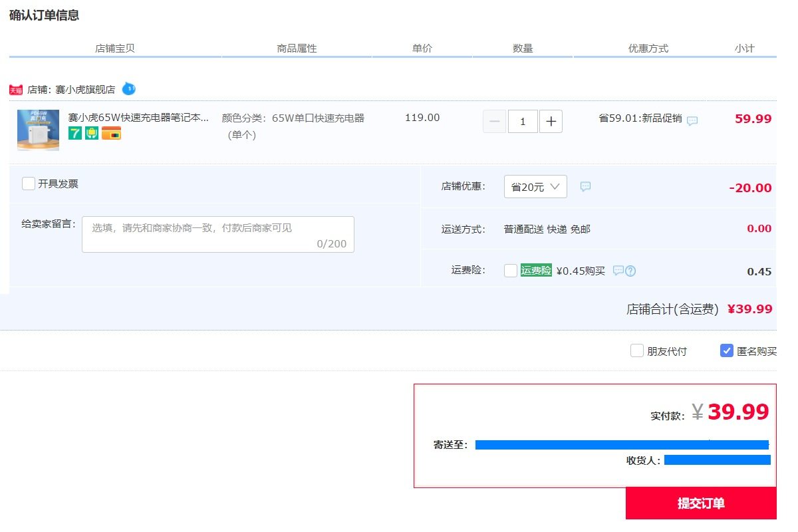Screen dimensions: 798x532
Task: Open the 省20元 store discount dropdown
Action: (x=535, y=187)
